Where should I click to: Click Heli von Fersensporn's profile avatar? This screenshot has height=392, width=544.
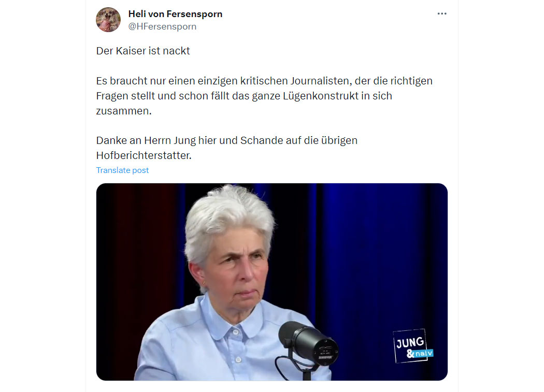coord(108,20)
